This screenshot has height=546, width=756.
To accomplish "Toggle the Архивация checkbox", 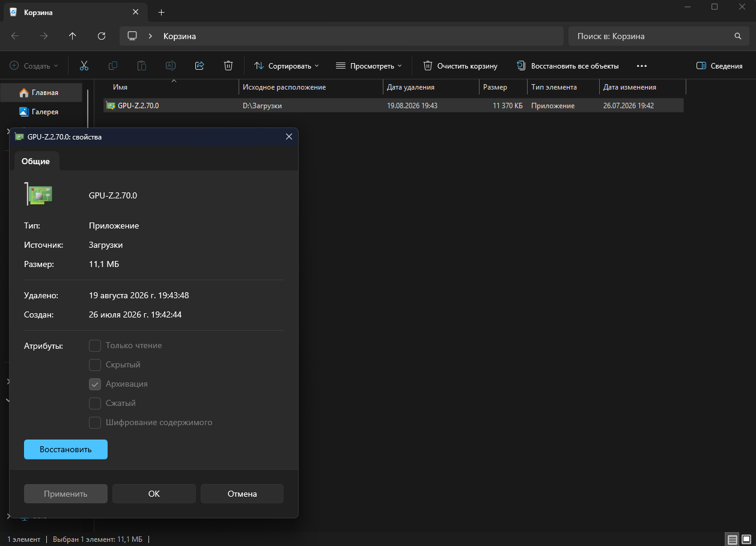I will point(95,384).
